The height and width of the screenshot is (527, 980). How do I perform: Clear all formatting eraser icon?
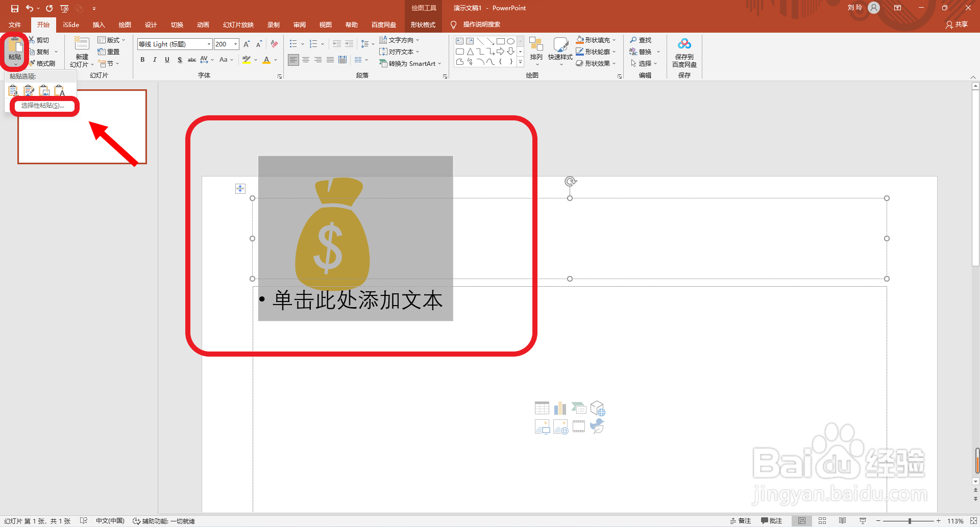(274, 44)
